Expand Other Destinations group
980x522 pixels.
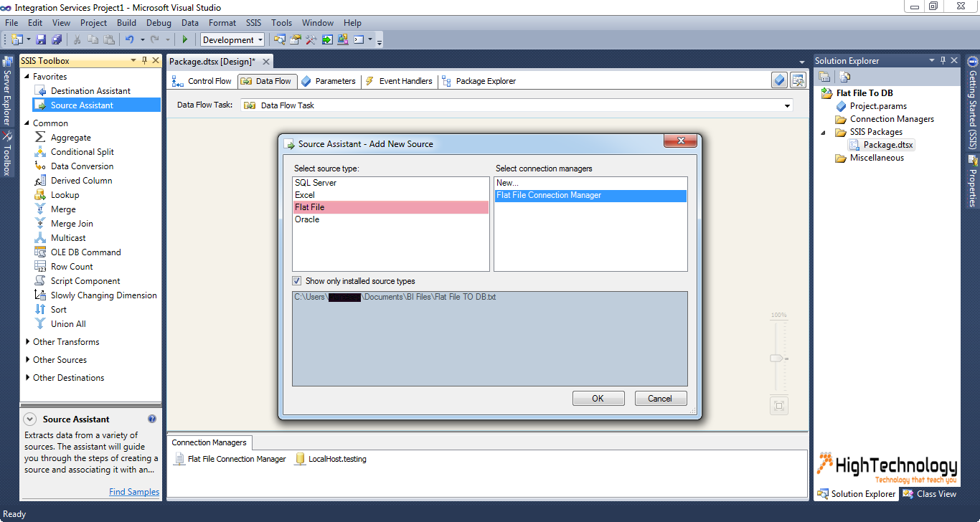click(27, 378)
